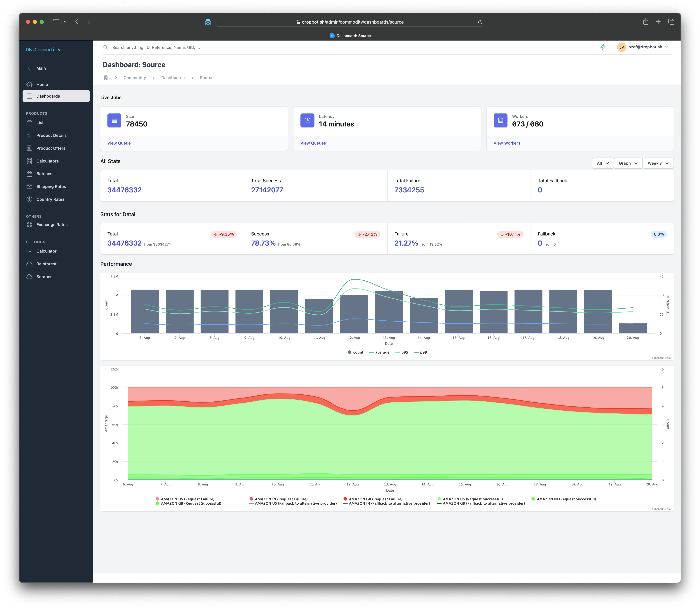Click the back arrow next to Main
The width and height of the screenshot is (700, 608).
pos(30,68)
